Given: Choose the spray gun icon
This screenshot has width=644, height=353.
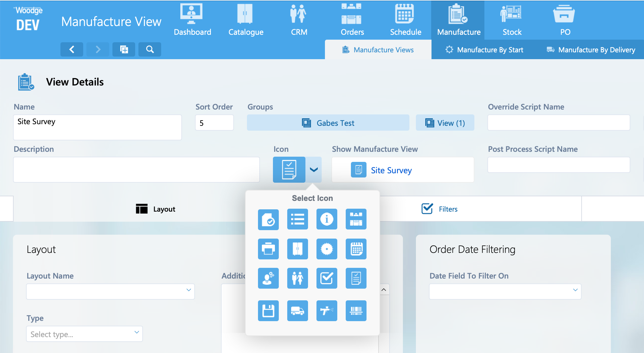Looking at the screenshot, I should tap(327, 311).
